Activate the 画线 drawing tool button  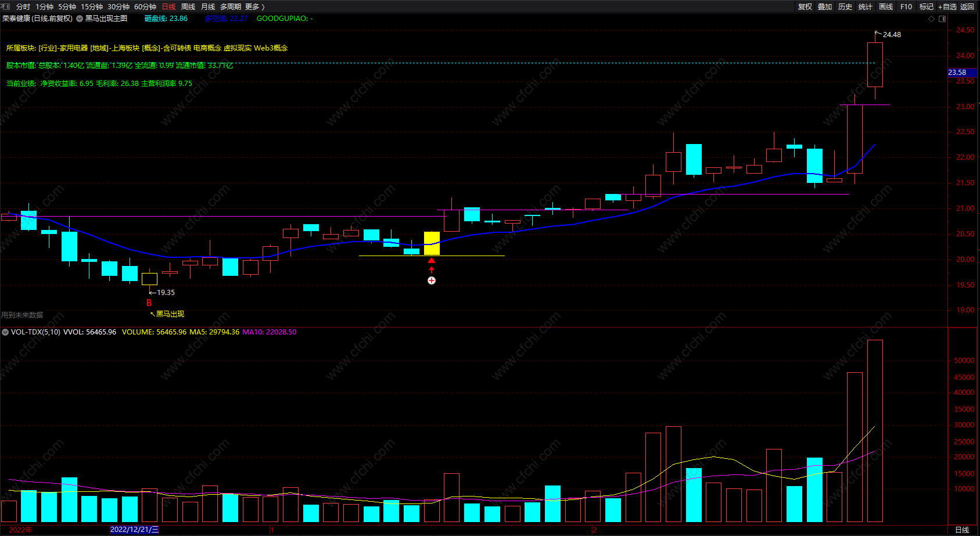coord(886,7)
